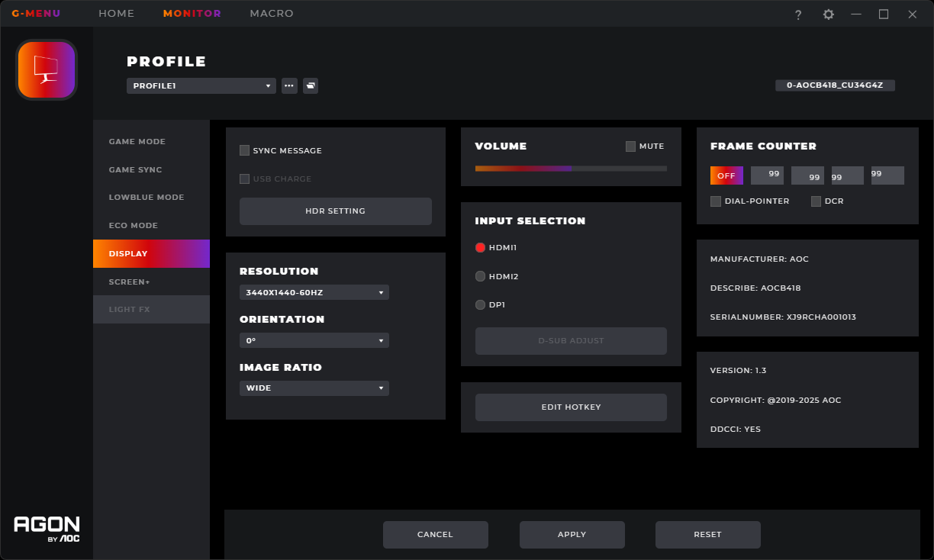Image resolution: width=934 pixels, height=560 pixels.
Task: Open the Resolution 3440X1440-60HZ dropdown
Action: [x=314, y=292]
